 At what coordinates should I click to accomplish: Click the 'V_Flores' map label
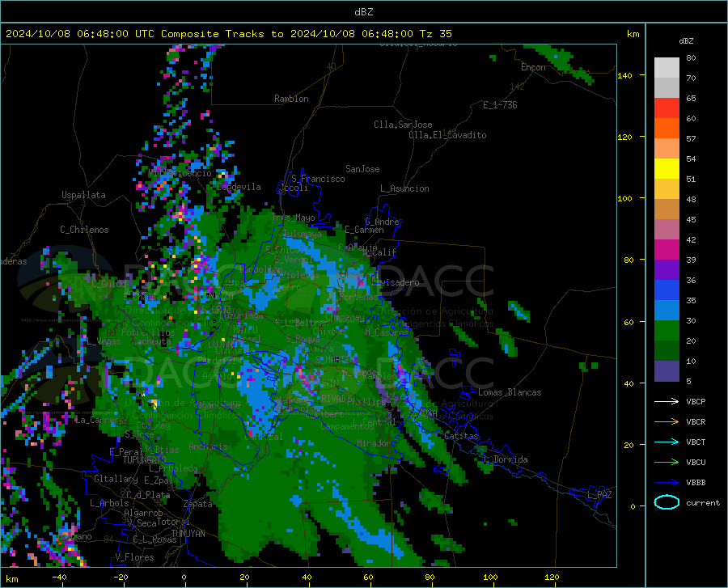coord(134,557)
